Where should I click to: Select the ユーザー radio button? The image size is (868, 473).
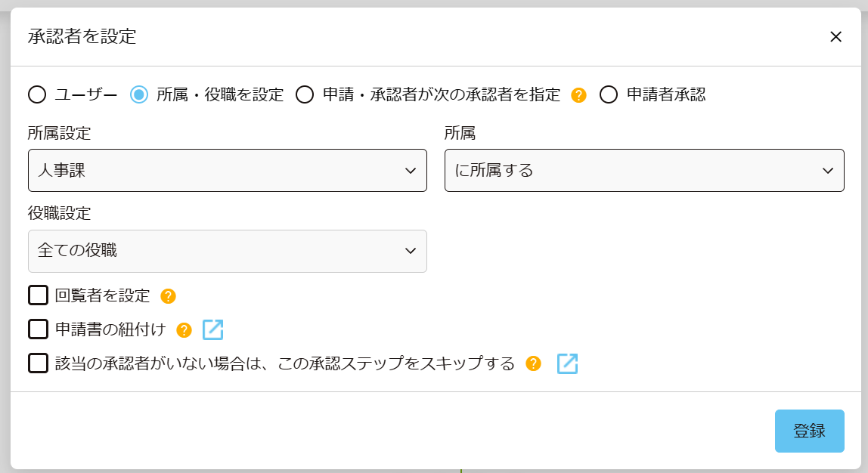coord(38,95)
